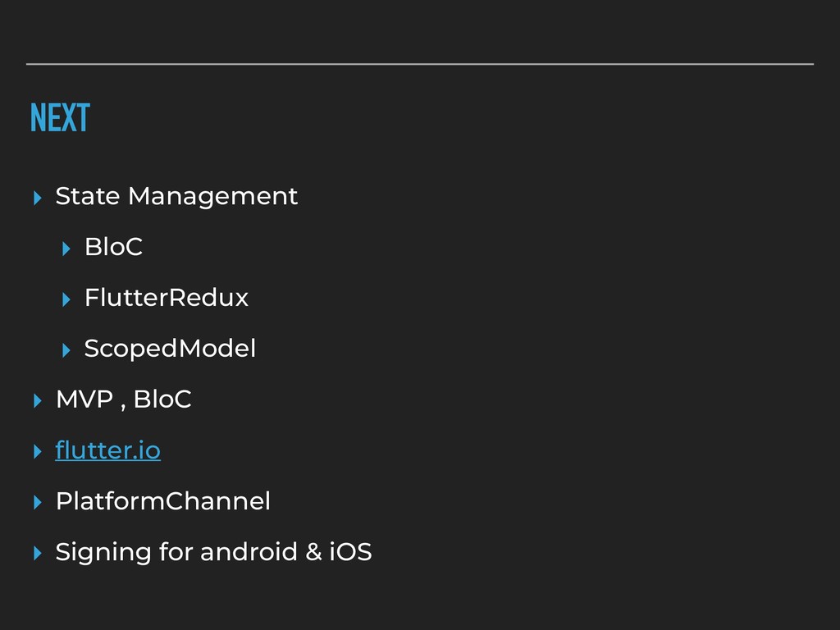Click the arrow bullet before ScopedModel
The height and width of the screenshot is (630, 840).
[66, 350]
